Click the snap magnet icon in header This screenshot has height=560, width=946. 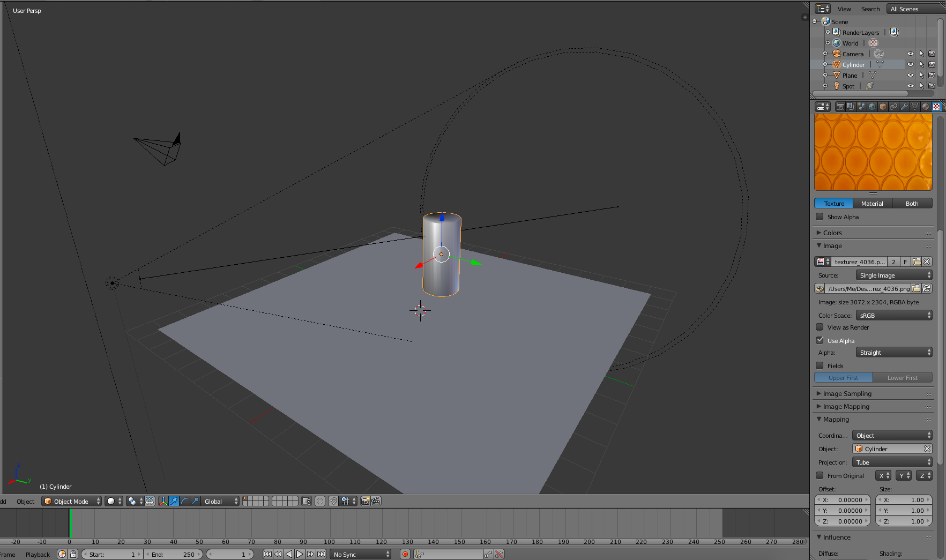(x=332, y=501)
